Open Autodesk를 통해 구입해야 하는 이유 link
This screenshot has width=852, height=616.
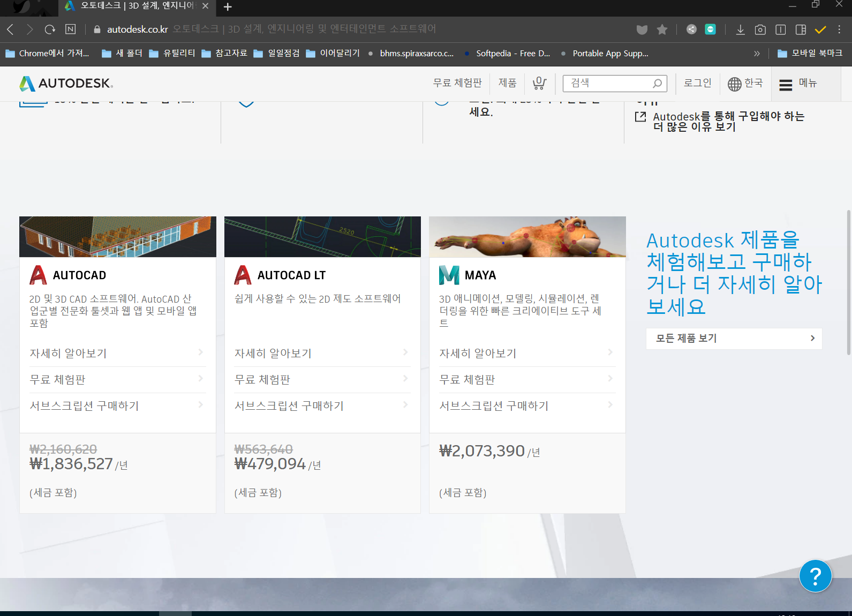(x=728, y=122)
